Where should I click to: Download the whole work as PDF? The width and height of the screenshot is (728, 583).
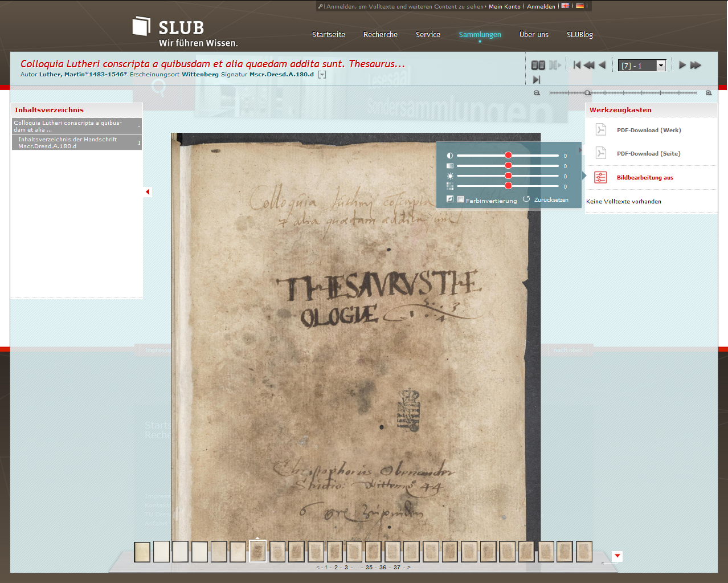click(648, 131)
